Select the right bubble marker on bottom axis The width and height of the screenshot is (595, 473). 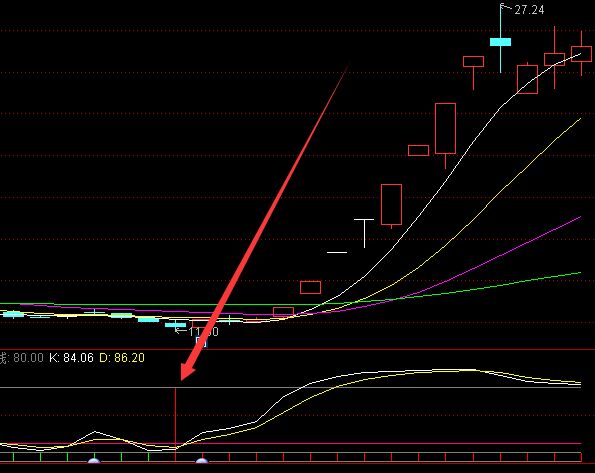(202, 460)
